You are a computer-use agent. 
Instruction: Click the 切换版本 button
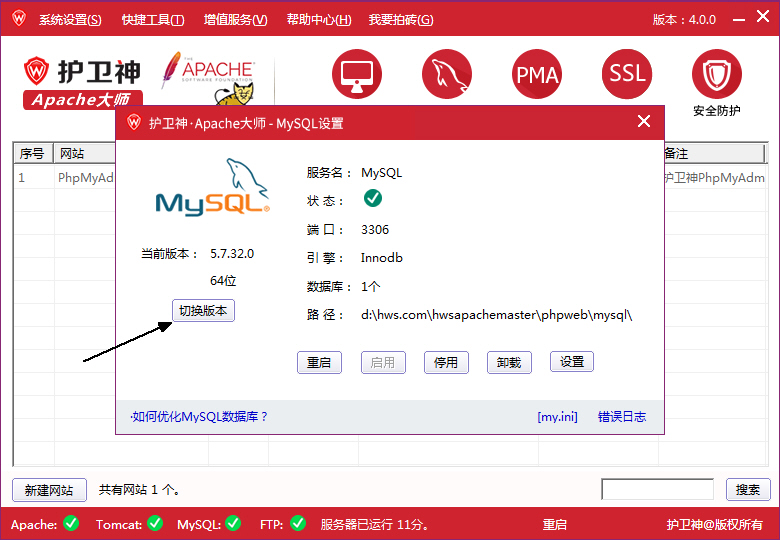[x=203, y=311]
